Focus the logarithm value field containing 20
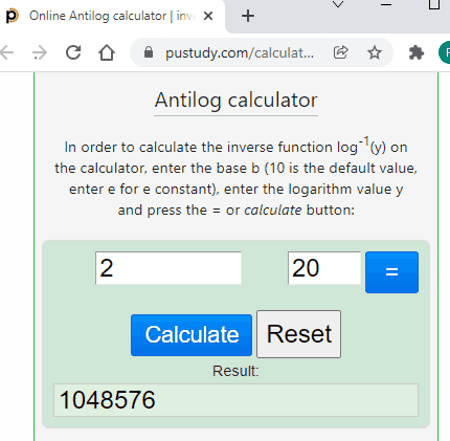Image resolution: width=450 pixels, height=441 pixels. pos(324,268)
